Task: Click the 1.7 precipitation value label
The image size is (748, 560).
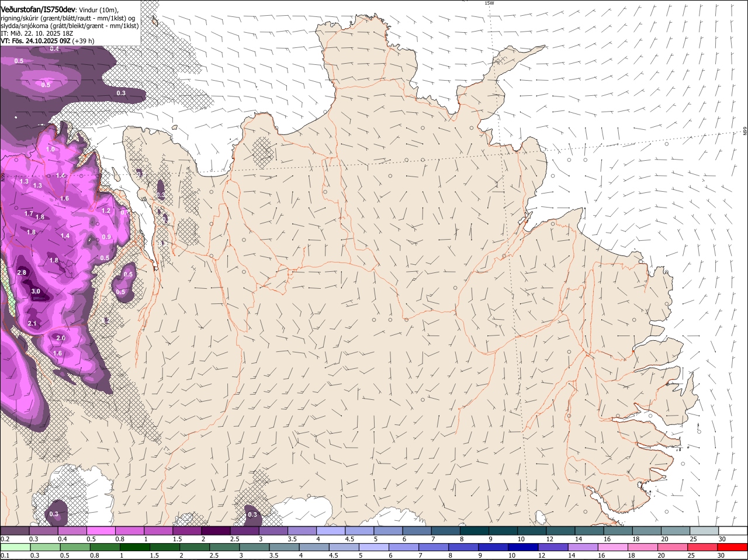Action: pyautogui.click(x=29, y=213)
